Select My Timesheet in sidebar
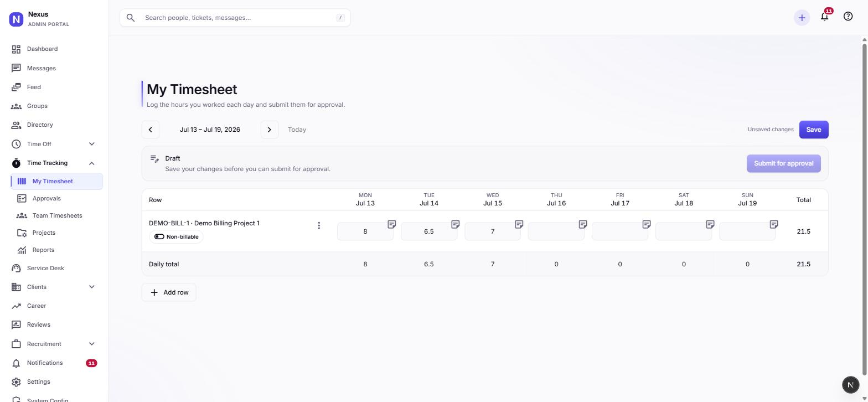This screenshot has height=402, width=868. point(56,181)
